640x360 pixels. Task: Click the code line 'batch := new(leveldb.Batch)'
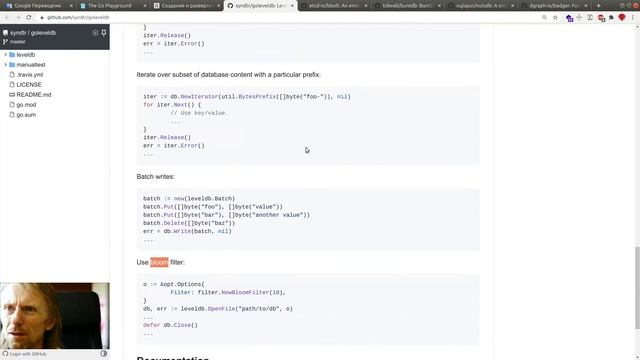point(189,198)
